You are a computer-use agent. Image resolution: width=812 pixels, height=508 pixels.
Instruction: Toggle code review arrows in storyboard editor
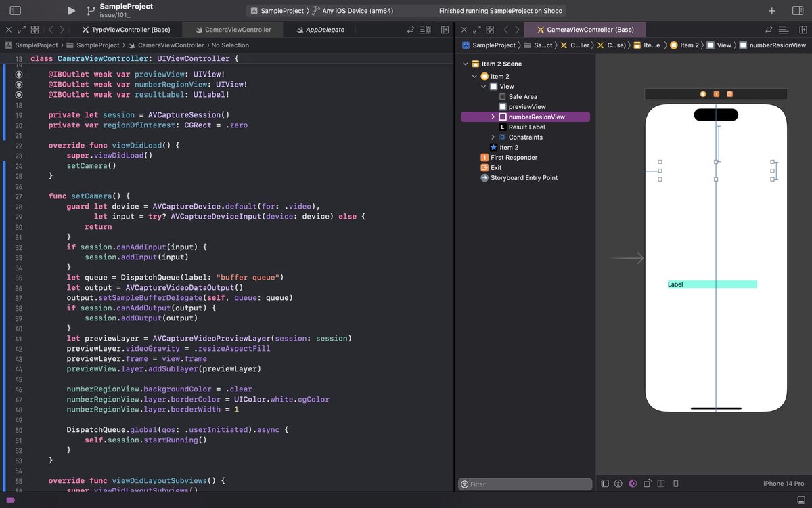click(769, 30)
